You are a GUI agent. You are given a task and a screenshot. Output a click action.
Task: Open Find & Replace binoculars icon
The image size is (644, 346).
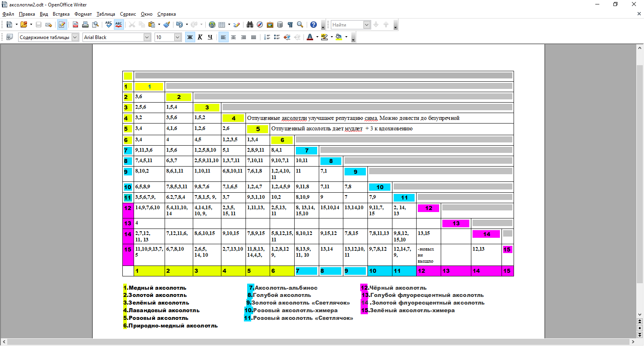[250, 25]
